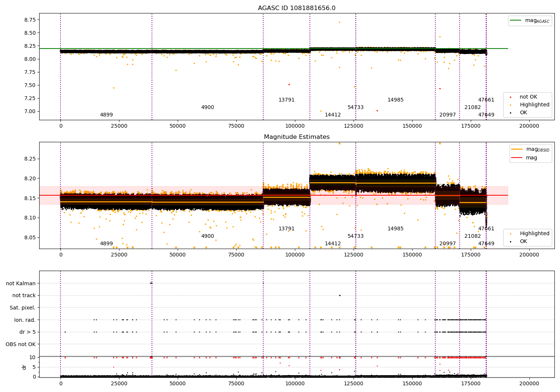
Task: Click the 7.50 y-axis tick label
Action: click(x=29, y=85)
